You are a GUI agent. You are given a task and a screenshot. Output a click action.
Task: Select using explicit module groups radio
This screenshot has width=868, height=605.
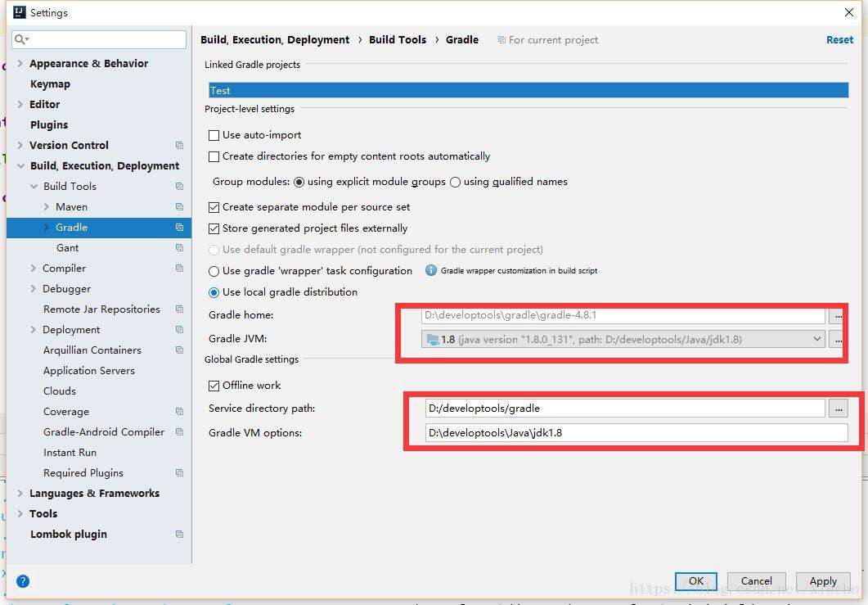[299, 183]
